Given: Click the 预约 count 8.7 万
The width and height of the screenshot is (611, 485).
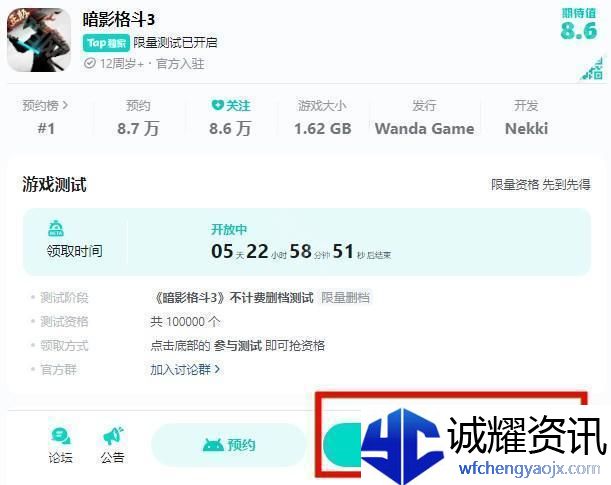Looking at the screenshot, I should coord(138,129).
